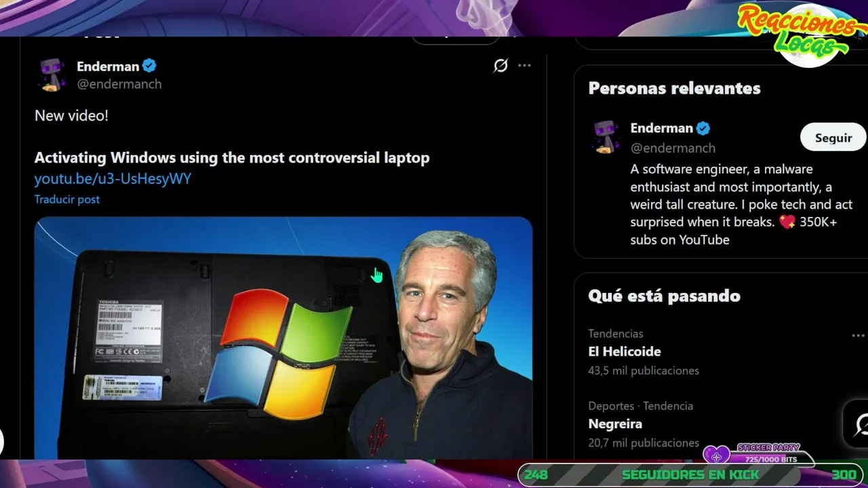The image size is (868, 488).
Task: Open the @endermanch handle in Personas relevantes
Action: tap(673, 148)
